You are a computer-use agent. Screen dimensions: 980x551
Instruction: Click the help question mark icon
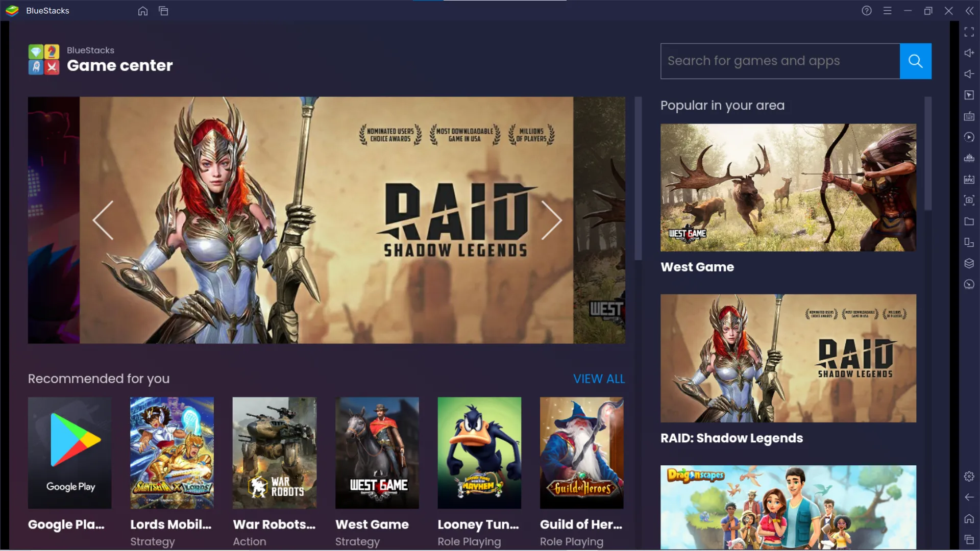coord(867,10)
